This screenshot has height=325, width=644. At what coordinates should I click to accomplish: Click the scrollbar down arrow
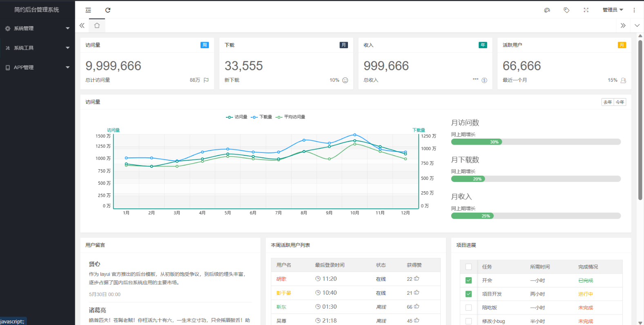click(x=640, y=322)
